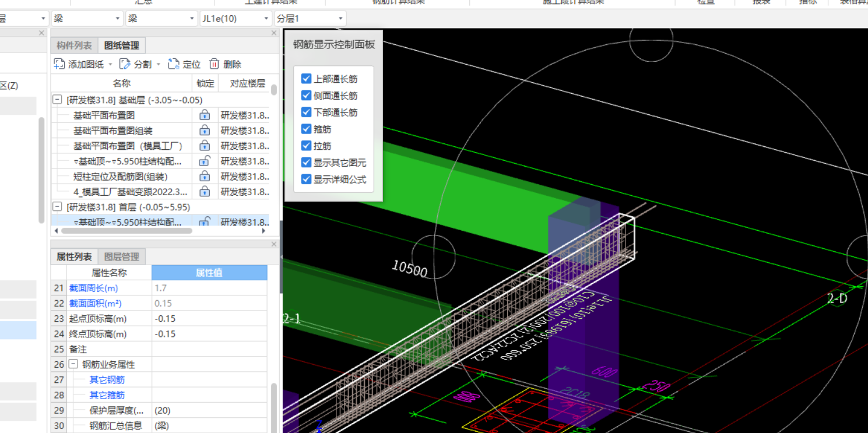This screenshot has width=868, height=433.
Task: Switch to 图纸管理 tab
Action: click(x=121, y=45)
